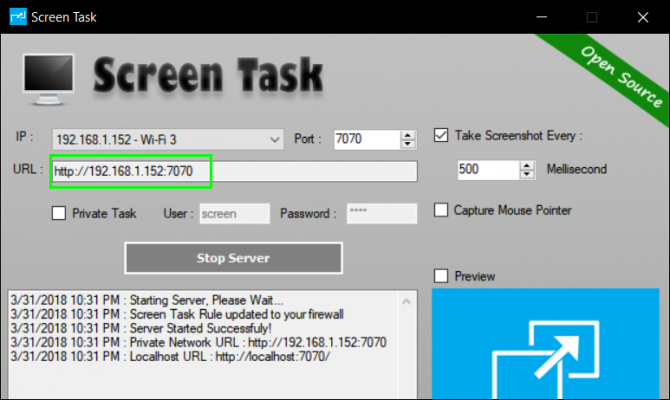Viewport: 670px width, 400px height.
Task: Click the Private Network URL log line
Action: pyautogui.click(x=198, y=342)
